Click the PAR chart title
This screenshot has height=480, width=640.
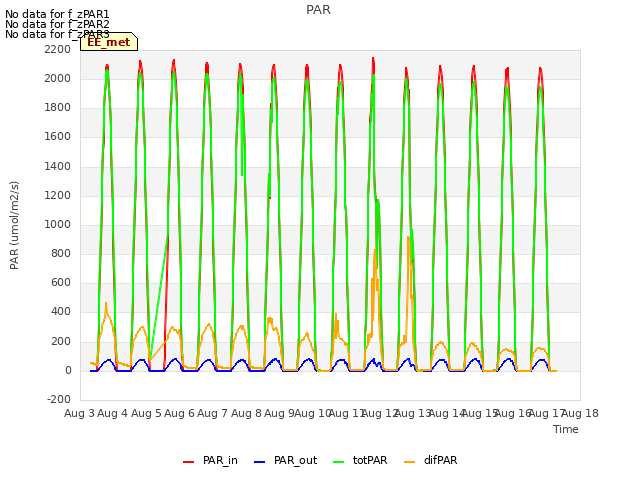(318, 10)
